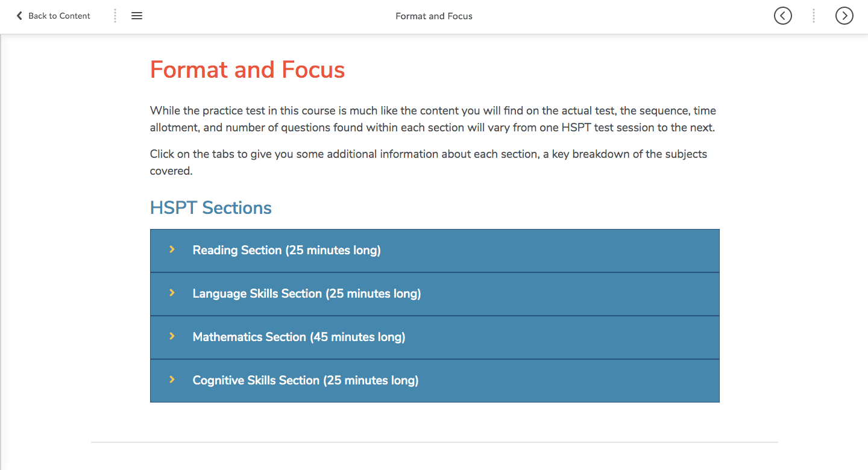Expand the Cognitive Skills Section chevron arrow
Image resolution: width=868 pixels, height=470 pixels.
172,380
